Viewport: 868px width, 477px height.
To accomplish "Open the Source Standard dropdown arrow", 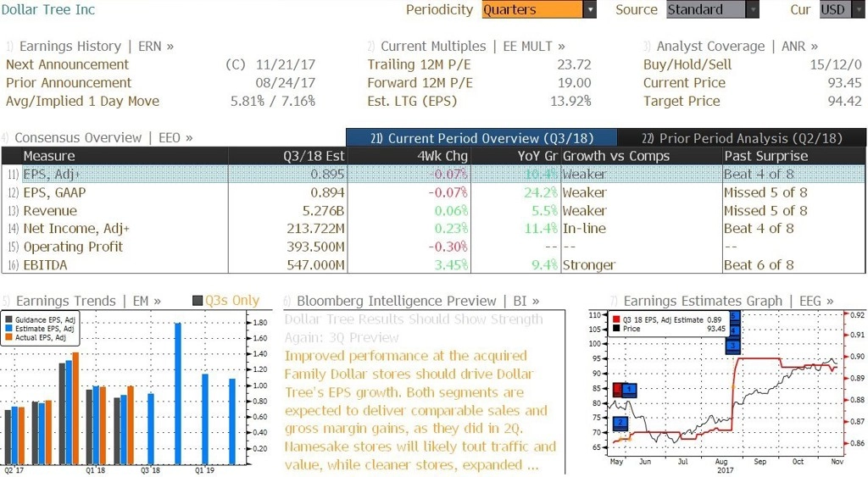I will coord(753,9).
